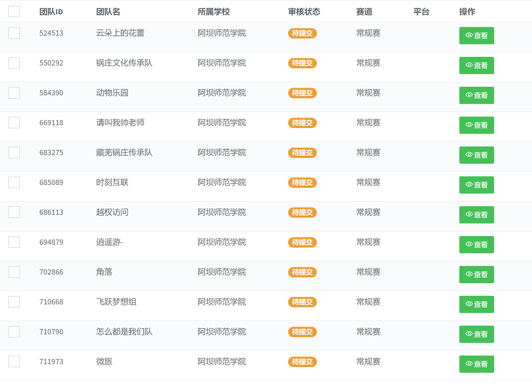The width and height of the screenshot is (532, 392).
Task: Click 查看 for team 微旅
Action: tap(477, 364)
